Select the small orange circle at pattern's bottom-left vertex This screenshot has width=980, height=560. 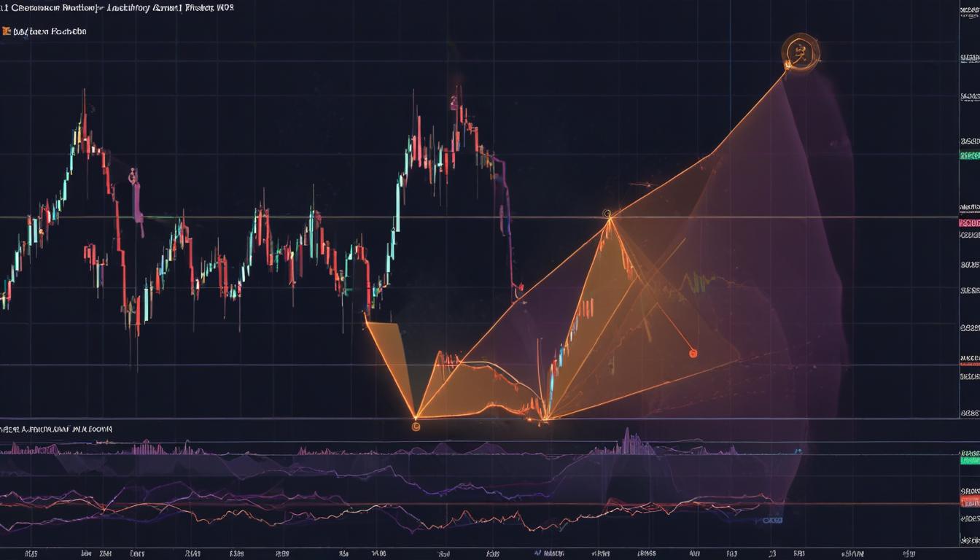(x=416, y=426)
